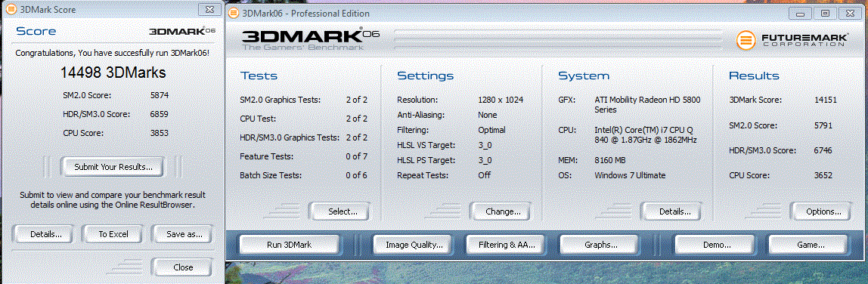This screenshot has width=868, height=284.
Task: Click the HLSL PS Target label
Action: [426, 160]
